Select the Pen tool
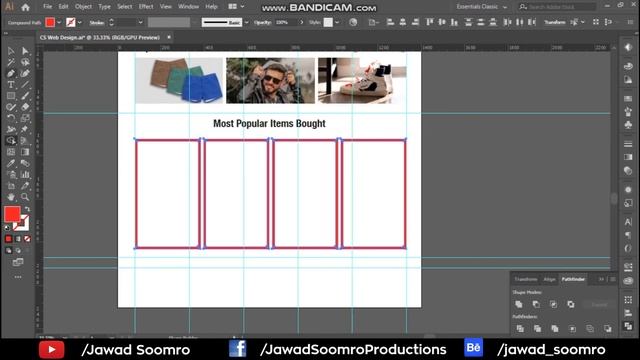This screenshot has width=640, height=360. [x=11, y=73]
